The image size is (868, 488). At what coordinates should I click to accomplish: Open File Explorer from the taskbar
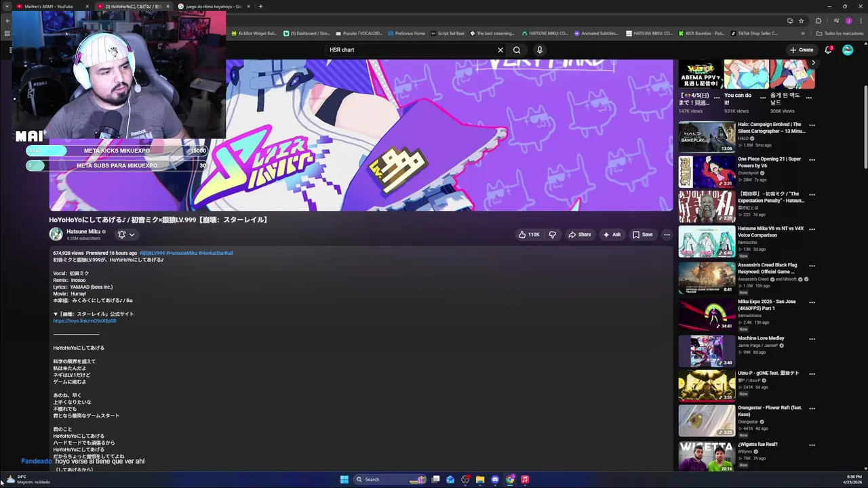click(x=480, y=479)
